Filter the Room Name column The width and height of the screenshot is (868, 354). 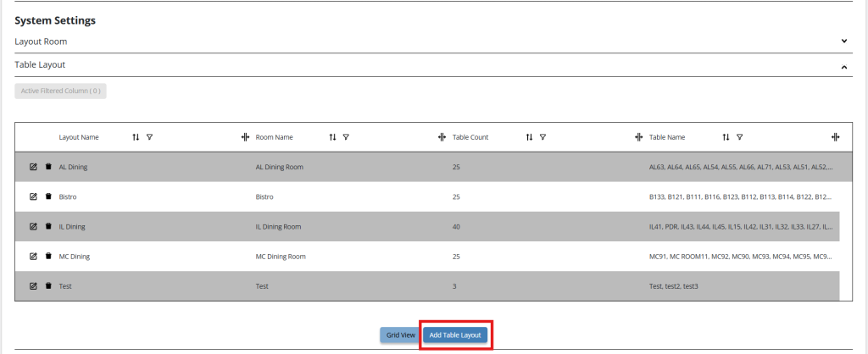pyautogui.click(x=346, y=137)
